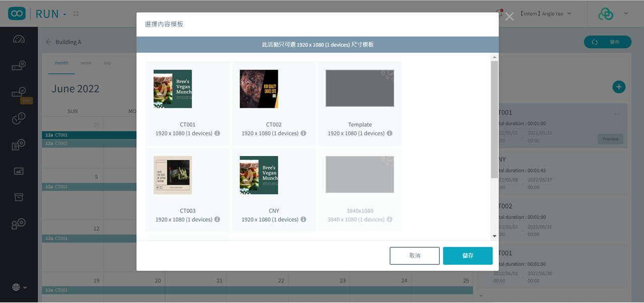Viewport: 644px width, 303px height.
Task: Click the template list scroll up arrow
Action: coord(494,57)
